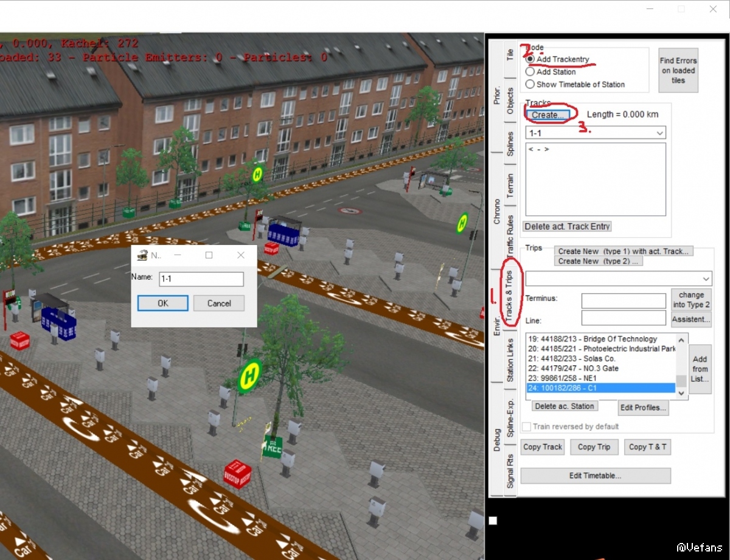This screenshot has width=730, height=560.
Task: Select the Add Station radio option
Action: click(x=530, y=72)
